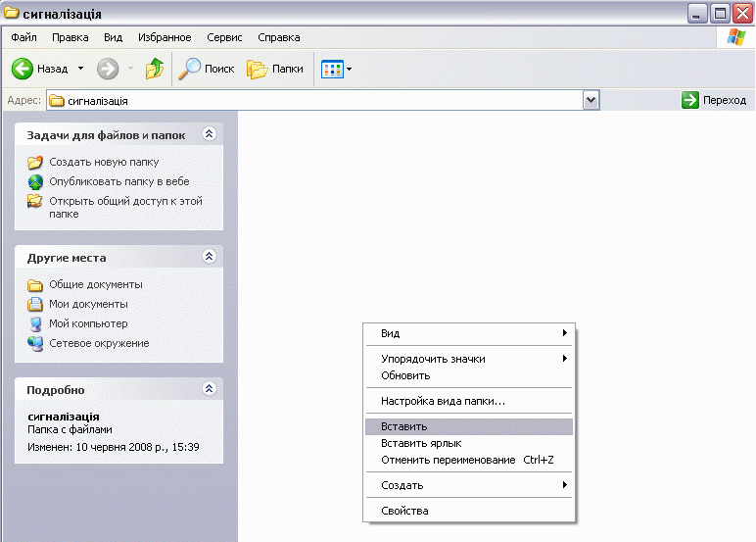Click the Создать новую папку link

click(103, 162)
